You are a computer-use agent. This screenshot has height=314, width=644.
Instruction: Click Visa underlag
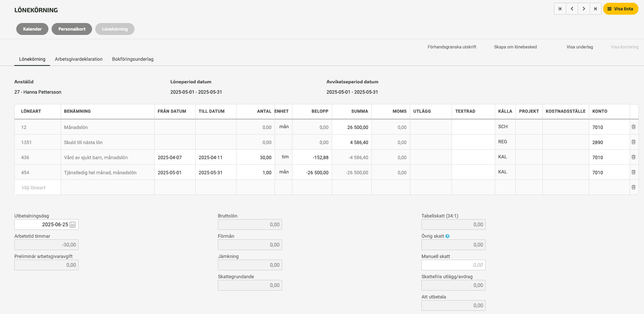(x=580, y=47)
